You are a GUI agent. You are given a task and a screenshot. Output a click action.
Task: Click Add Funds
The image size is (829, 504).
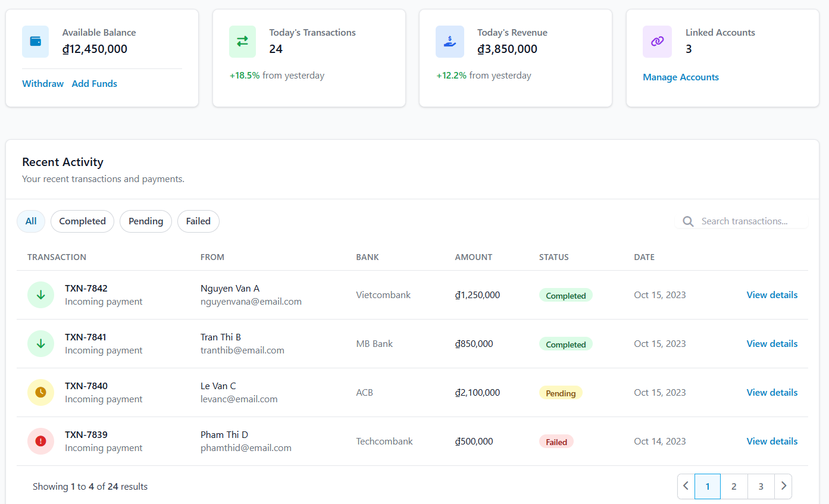click(94, 83)
